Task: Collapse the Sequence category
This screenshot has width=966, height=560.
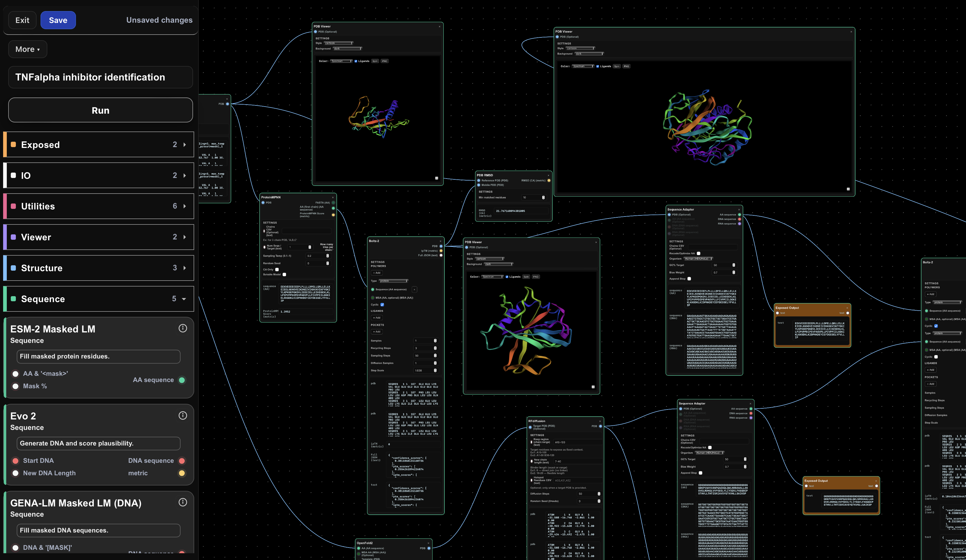Action: click(99, 299)
